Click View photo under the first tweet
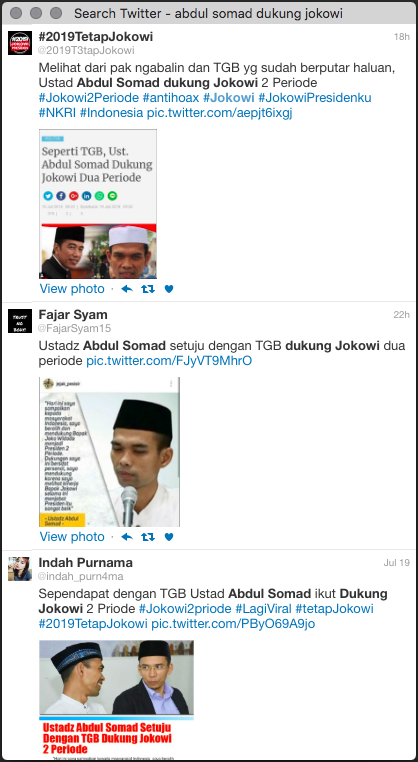The image size is (418, 762). point(72,289)
